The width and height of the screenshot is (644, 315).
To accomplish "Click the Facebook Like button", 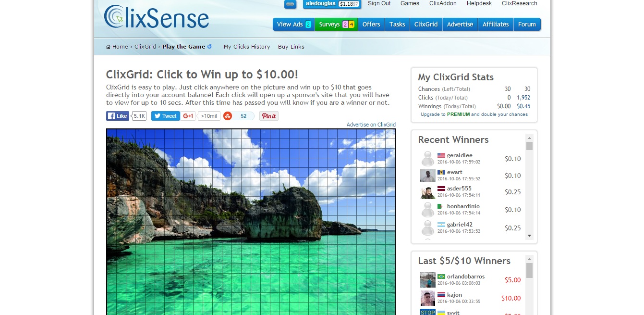I will click(118, 116).
